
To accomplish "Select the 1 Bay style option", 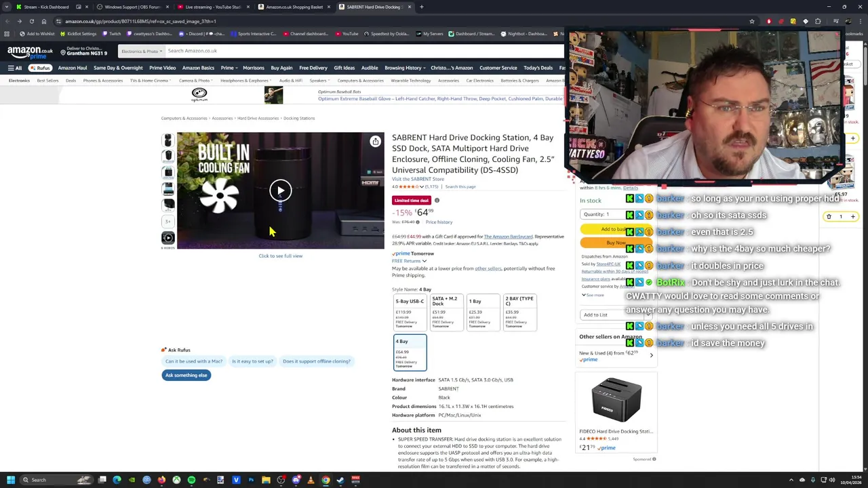I will (482, 312).
